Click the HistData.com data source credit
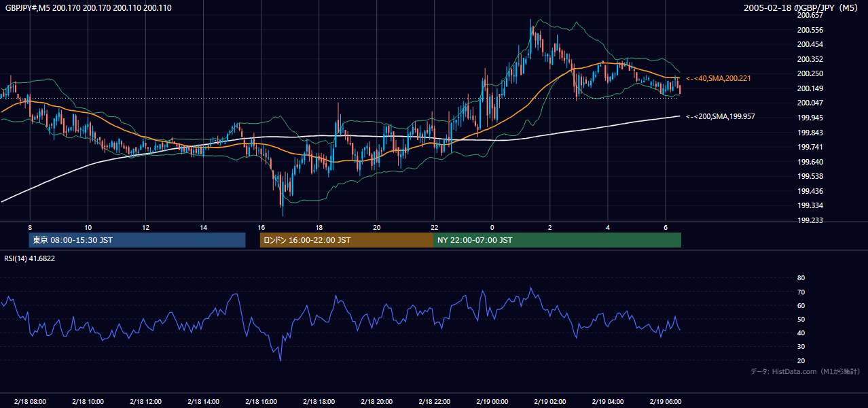868x408 pixels. (x=806, y=371)
